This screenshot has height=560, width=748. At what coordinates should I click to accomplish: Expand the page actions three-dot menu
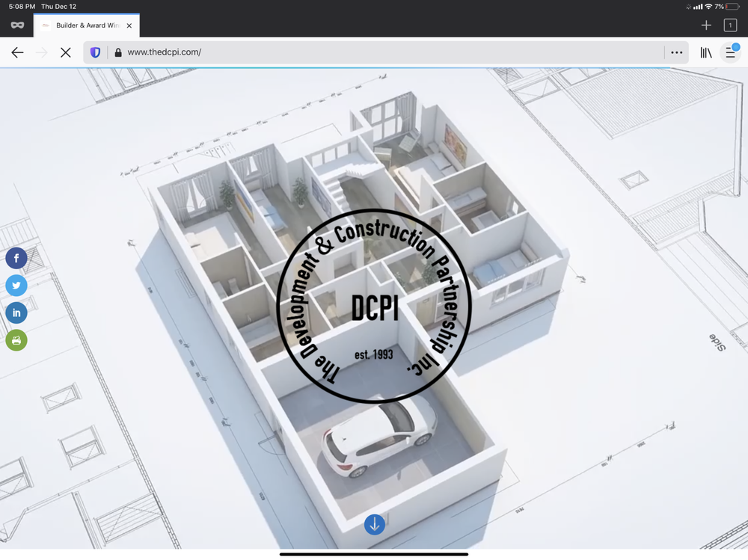[x=676, y=53]
